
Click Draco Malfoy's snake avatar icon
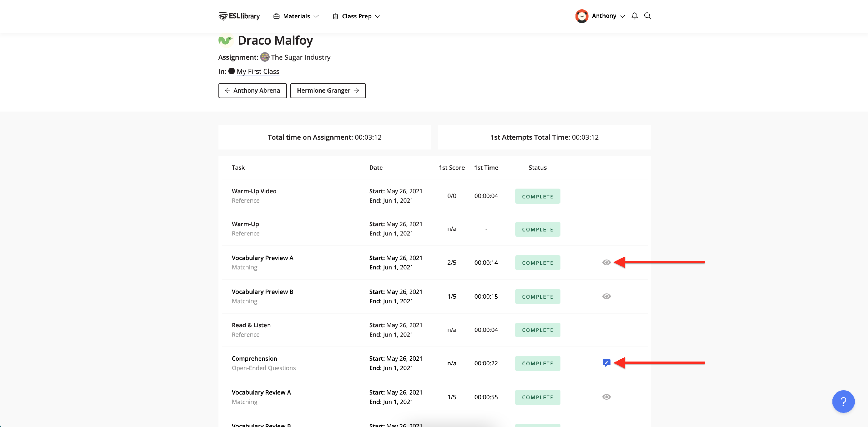pyautogui.click(x=225, y=41)
